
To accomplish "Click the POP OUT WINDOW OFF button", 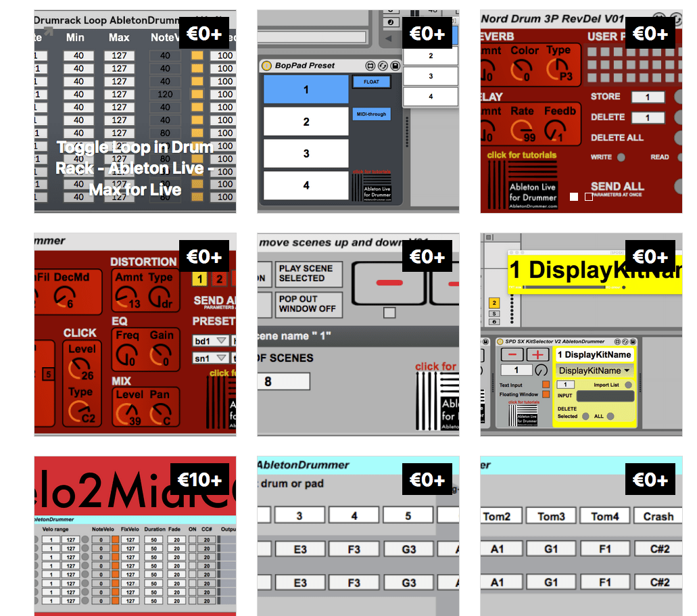I will (309, 304).
